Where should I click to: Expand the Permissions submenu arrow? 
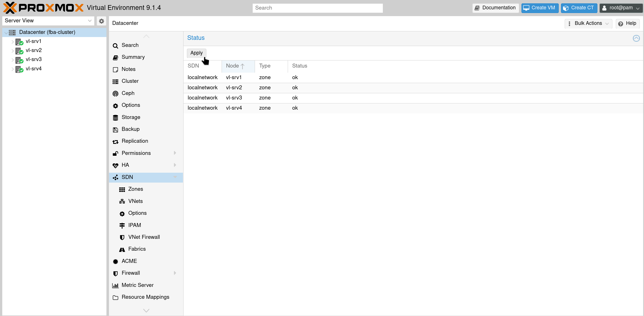click(175, 153)
